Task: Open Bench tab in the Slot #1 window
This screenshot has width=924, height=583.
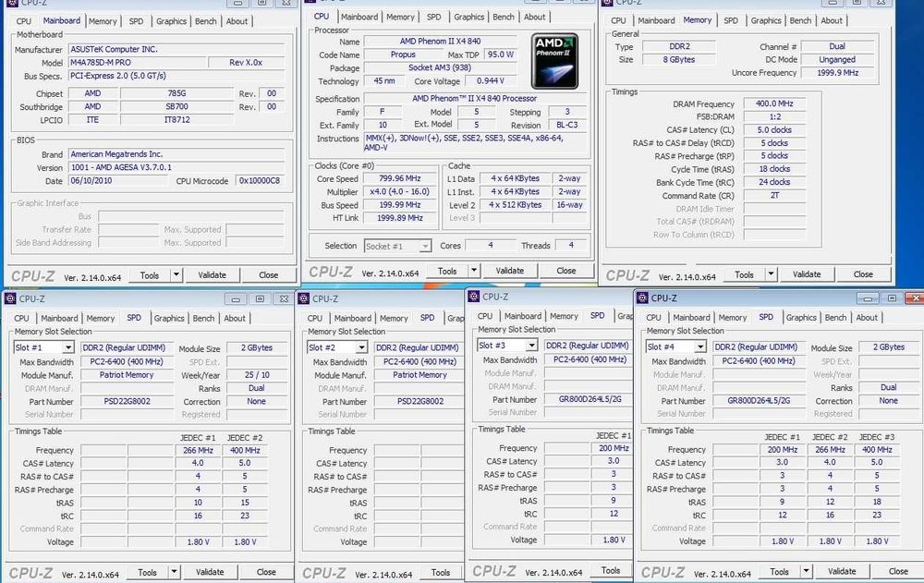Action: click(x=203, y=319)
